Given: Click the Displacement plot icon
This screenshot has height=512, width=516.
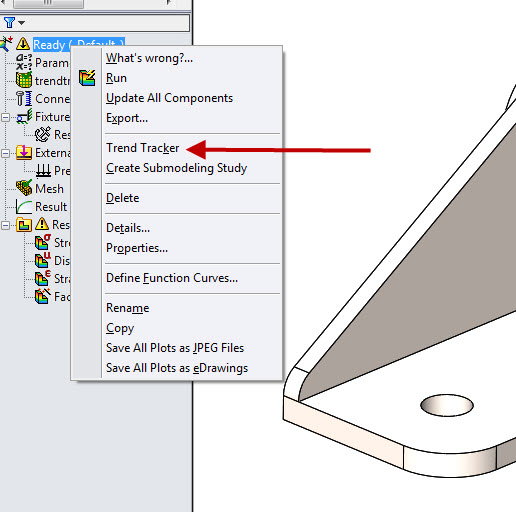Looking at the screenshot, I should [43, 260].
